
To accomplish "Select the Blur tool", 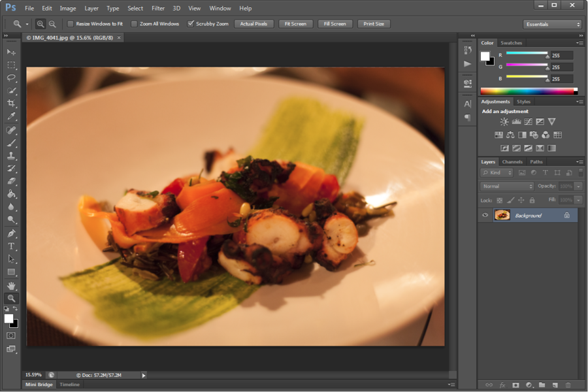I will pos(11,206).
